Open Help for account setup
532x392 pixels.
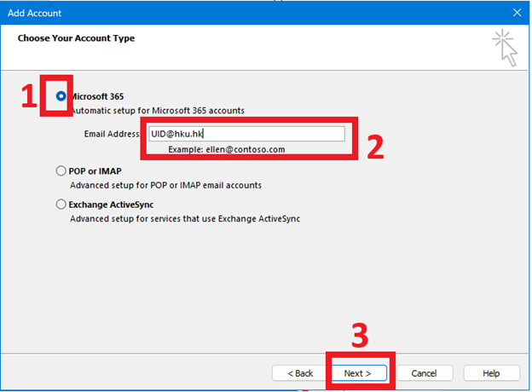click(x=491, y=373)
